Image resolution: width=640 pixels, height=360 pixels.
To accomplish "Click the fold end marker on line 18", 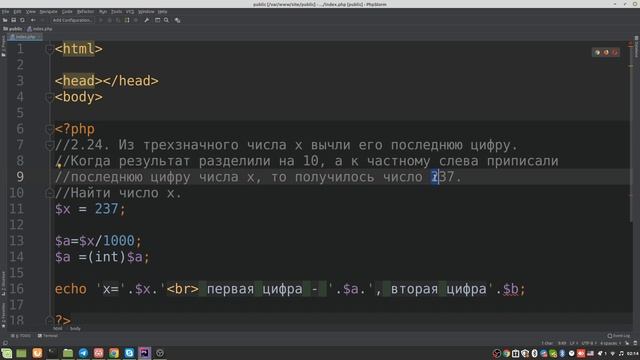I will [x=49, y=320].
